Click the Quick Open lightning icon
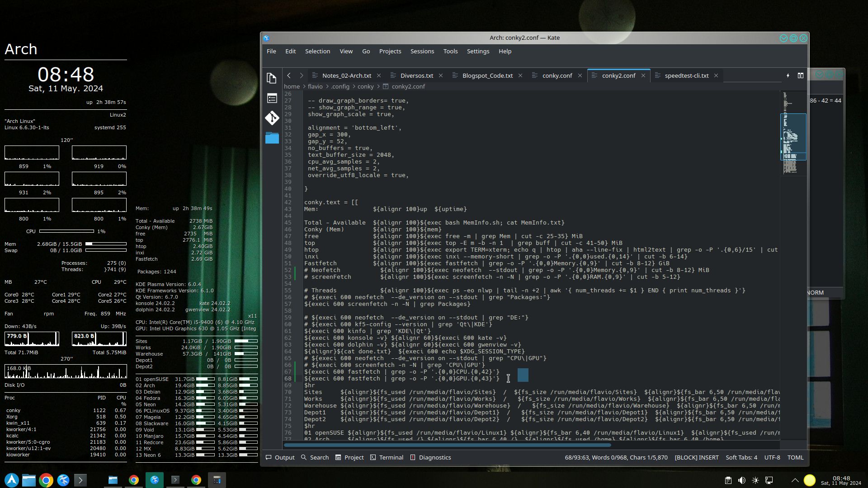The width and height of the screenshot is (868, 488). tap(788, 75)
